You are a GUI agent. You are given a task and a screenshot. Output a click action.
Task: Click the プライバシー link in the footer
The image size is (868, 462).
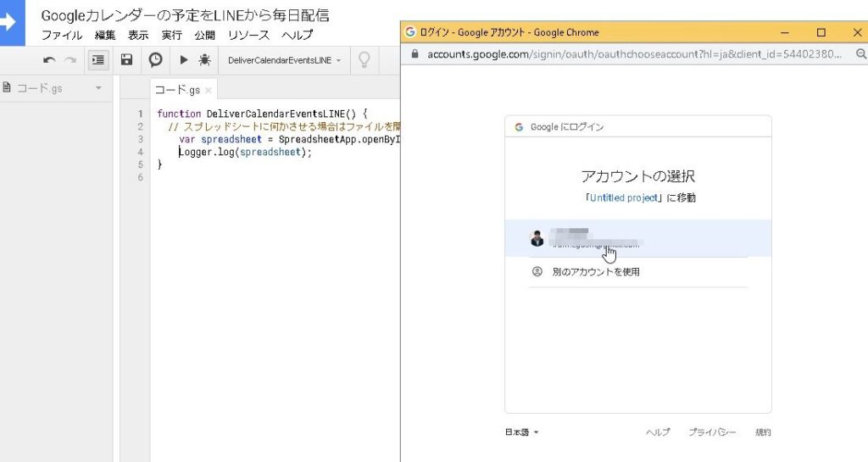click(x=712, y=432)
